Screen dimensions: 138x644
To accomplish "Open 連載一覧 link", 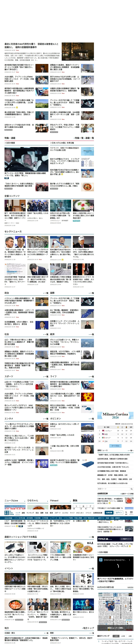I will click(89, 138).
